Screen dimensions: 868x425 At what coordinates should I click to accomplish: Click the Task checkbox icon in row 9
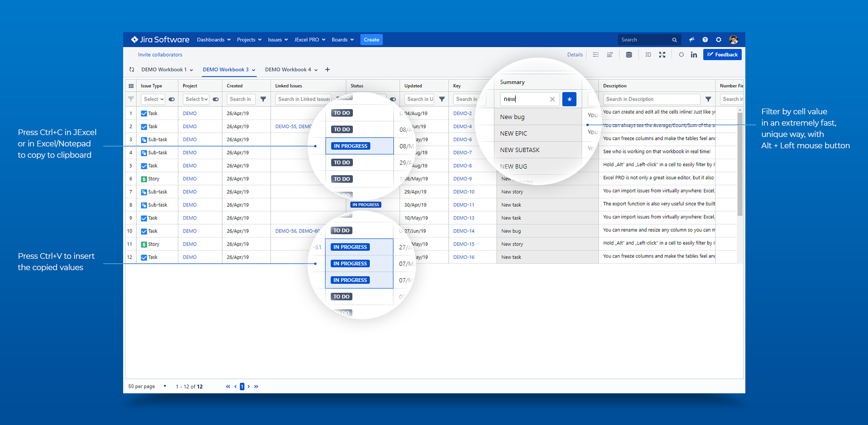click(x=144, y=218)
